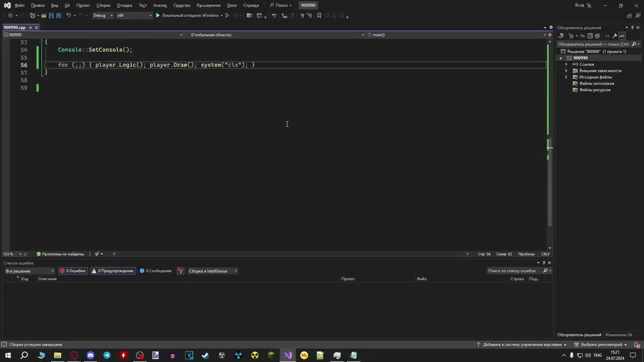Click the Save file toolbar icon
The height and width of the screenshot is (362, 644).
(x=51, y=16)
